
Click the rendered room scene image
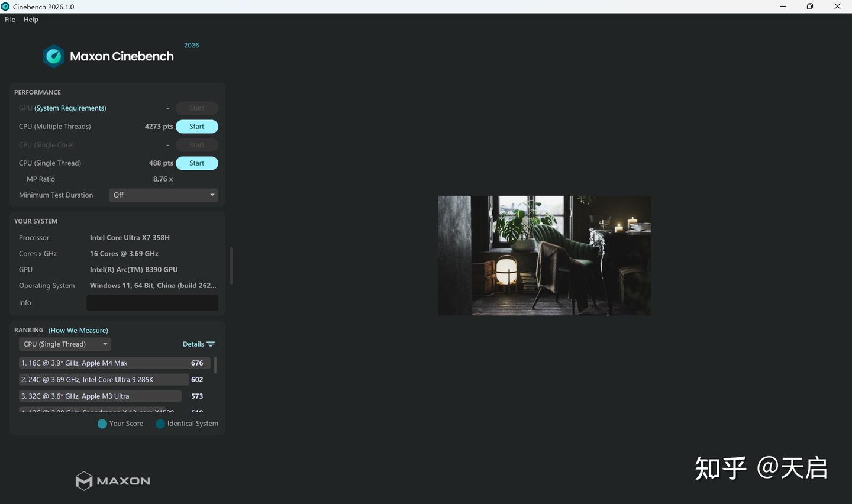pos(544,256)
